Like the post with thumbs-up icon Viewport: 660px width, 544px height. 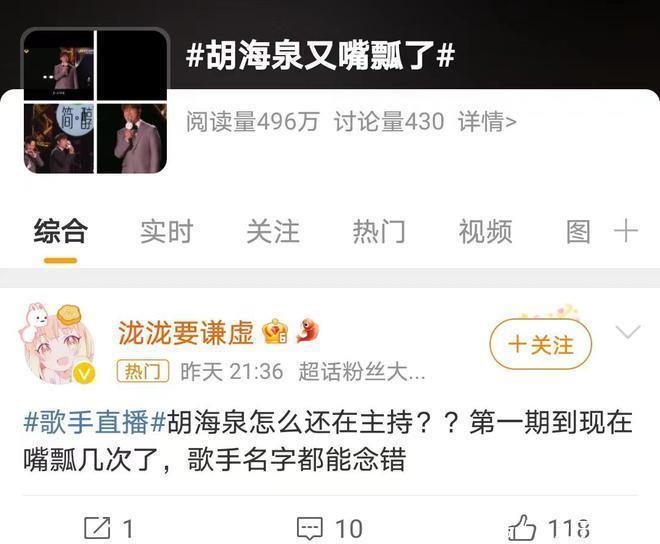pyautogui.click(x=522, y=527)
